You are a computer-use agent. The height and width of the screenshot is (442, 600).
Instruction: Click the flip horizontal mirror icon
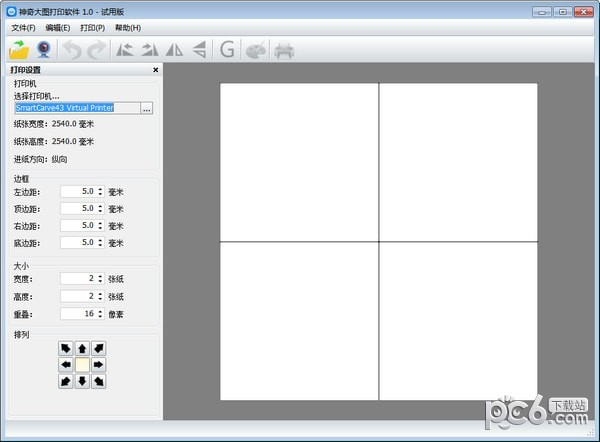pos(176,48)
